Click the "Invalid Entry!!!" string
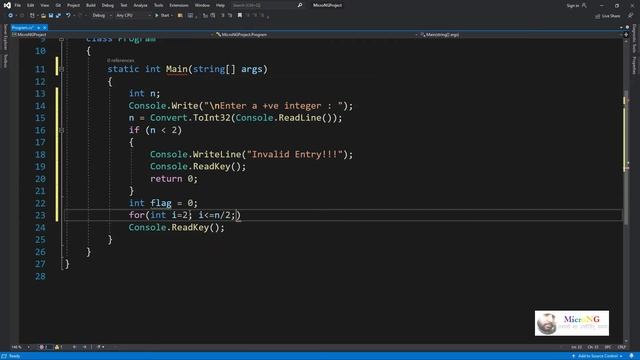640x360 pixels. pos(295,154)
